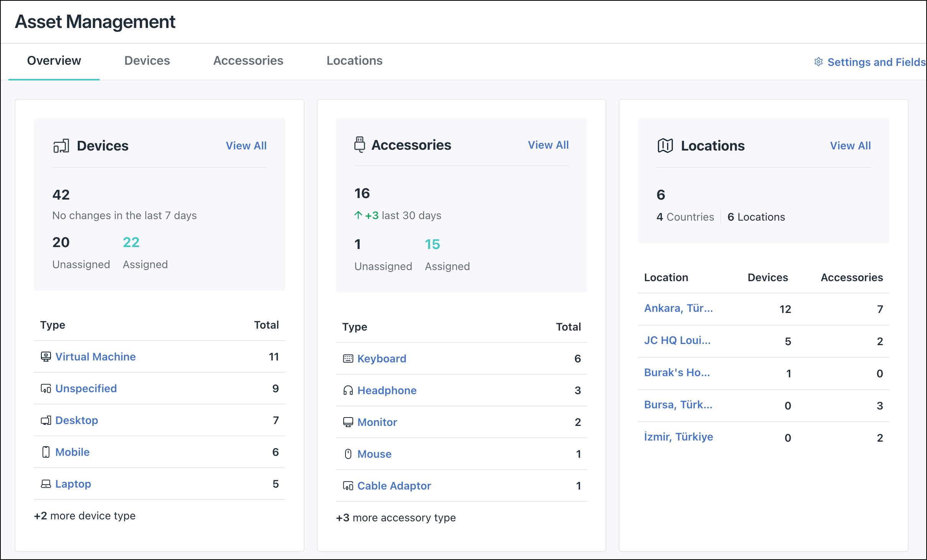
Task: Click the Virtual Machine row icon
Action: (x=46, y=357)
